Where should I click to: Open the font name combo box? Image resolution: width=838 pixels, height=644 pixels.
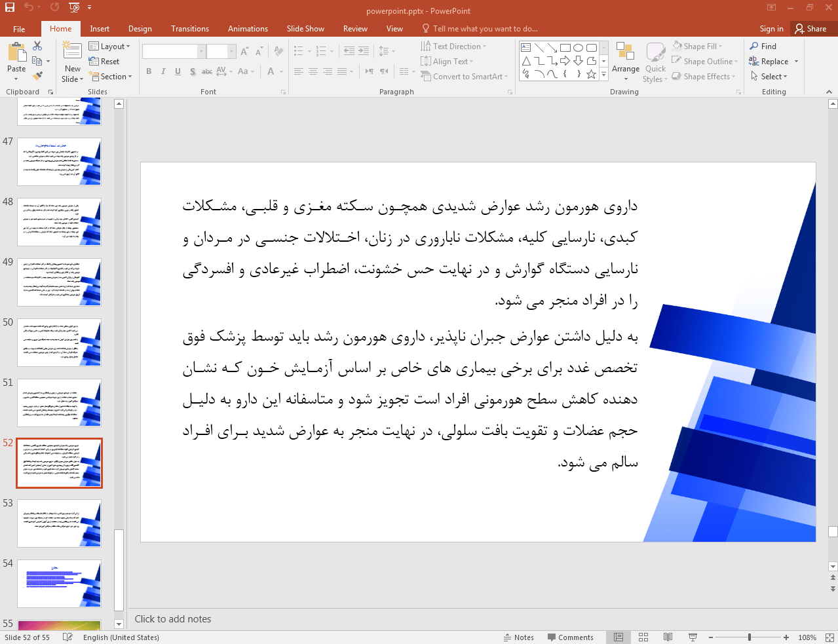(174, 51)
